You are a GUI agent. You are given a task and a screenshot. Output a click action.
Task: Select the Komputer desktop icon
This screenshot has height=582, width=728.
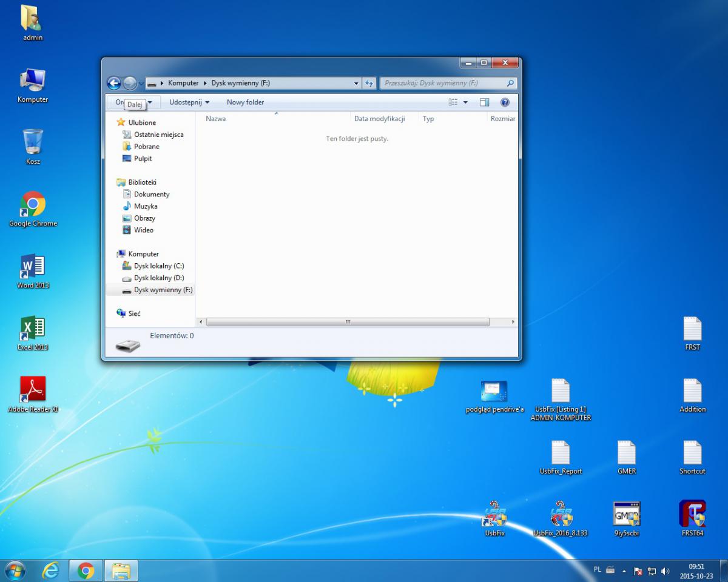click(33, 85)
